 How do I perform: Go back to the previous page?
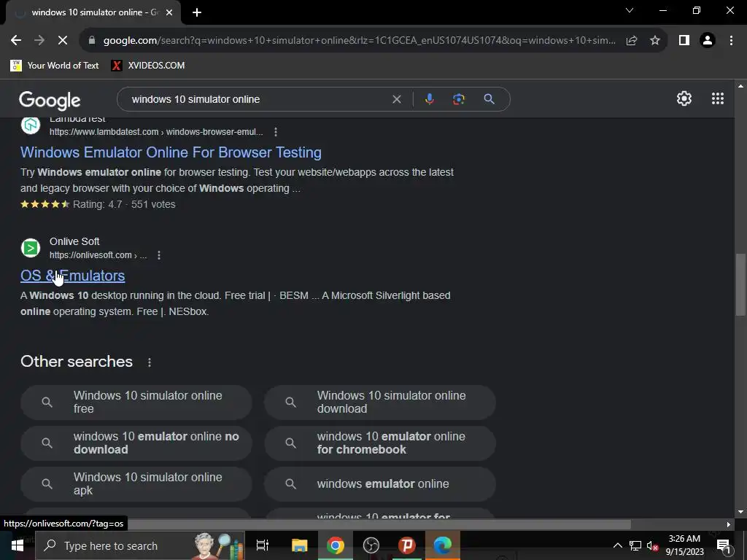(16, 41)
